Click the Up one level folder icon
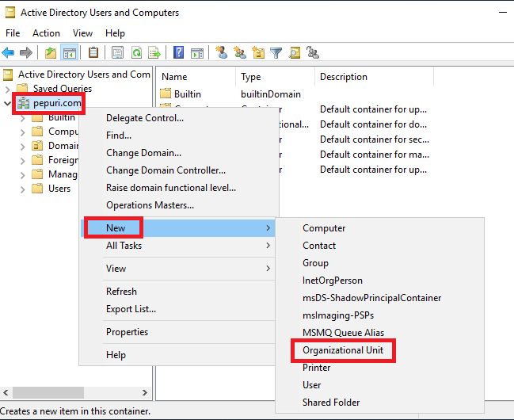This screenshot has width=514, height=420. tap(51, 52)
